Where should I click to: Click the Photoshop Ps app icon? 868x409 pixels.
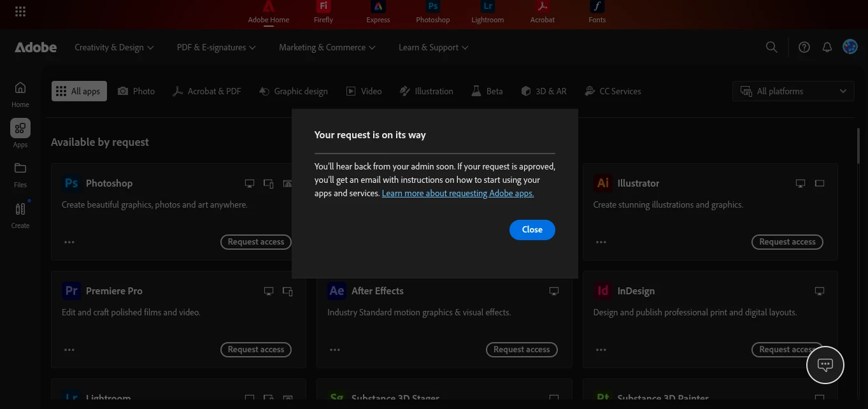[71, 183]
